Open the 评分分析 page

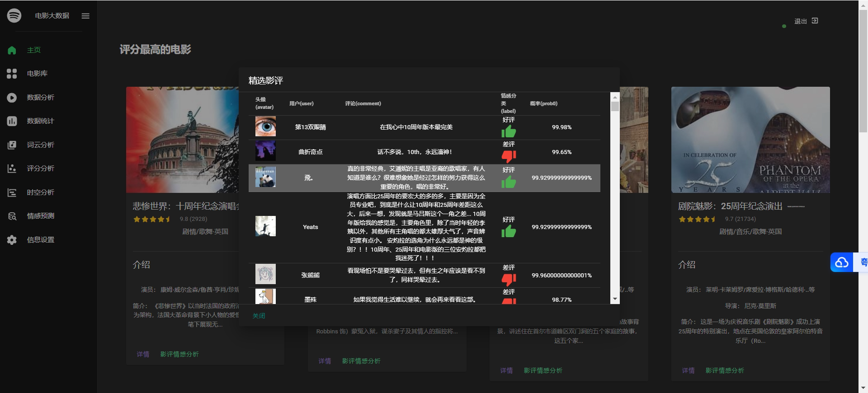[x=40, y=168]
